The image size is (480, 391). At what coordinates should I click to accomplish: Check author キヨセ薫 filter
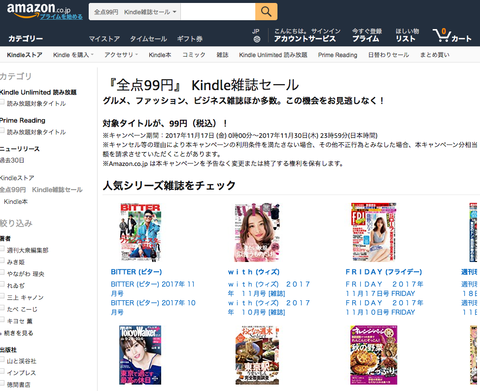[x=2, y=320]
